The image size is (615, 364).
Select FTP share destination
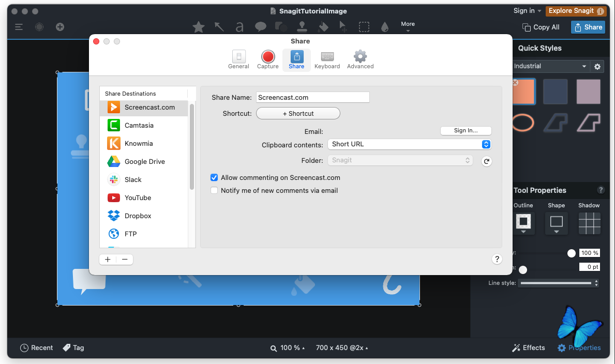[x=144, y=234]
